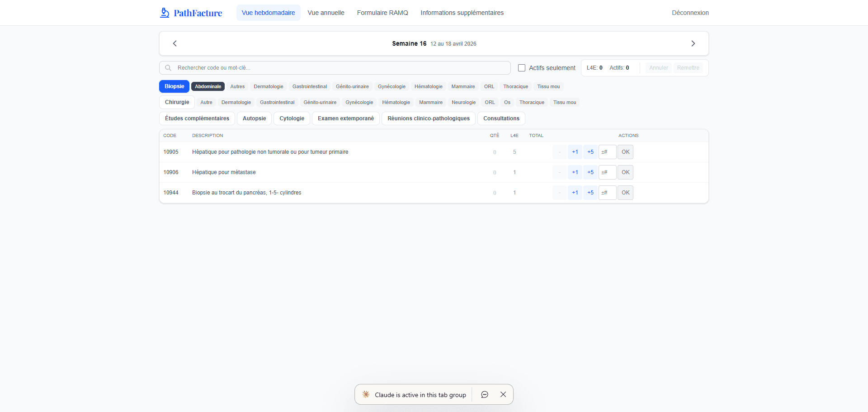Go to previous week with left chevron

click(175, 43)
